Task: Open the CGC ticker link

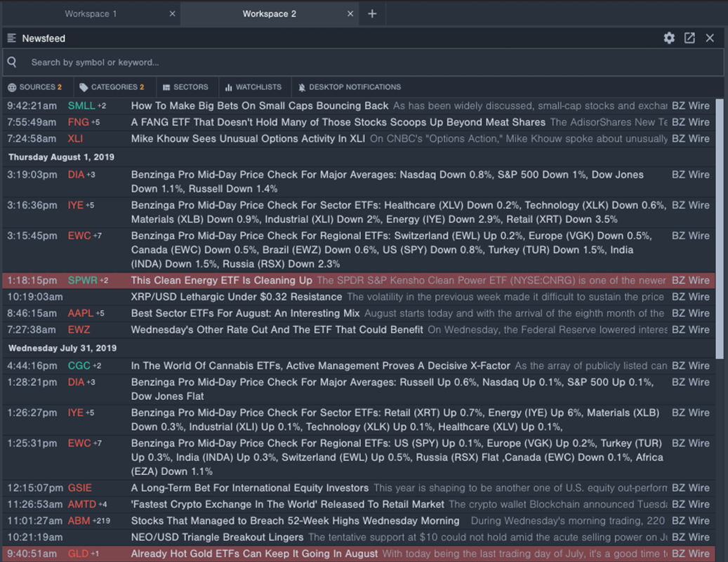Action: (79, 366)
